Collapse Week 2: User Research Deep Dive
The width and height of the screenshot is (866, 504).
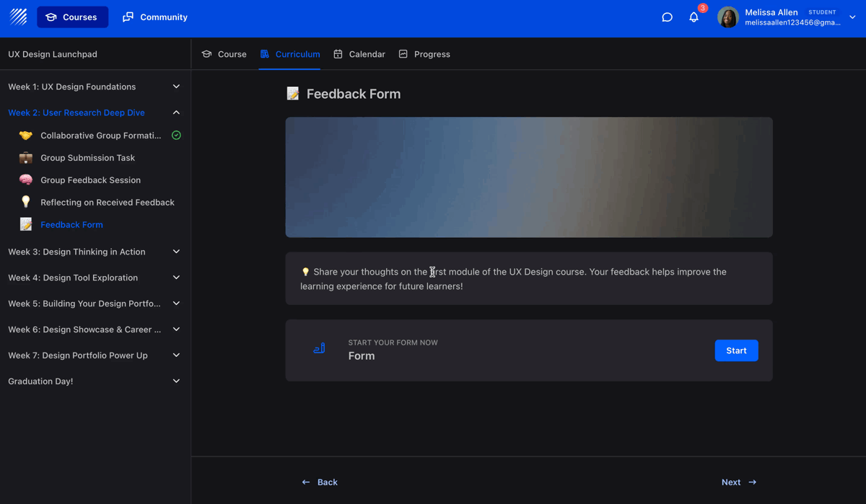tap(176, 112)
